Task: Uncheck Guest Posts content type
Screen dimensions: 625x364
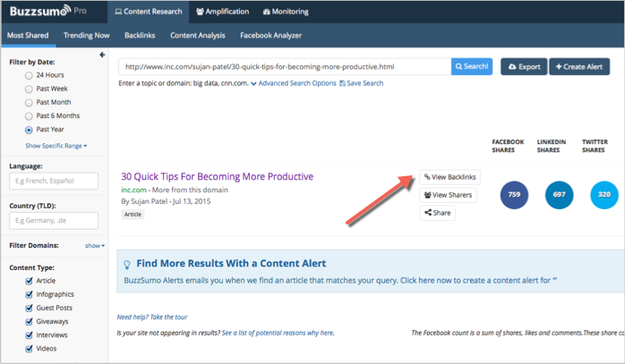Action: pos(29,308)
